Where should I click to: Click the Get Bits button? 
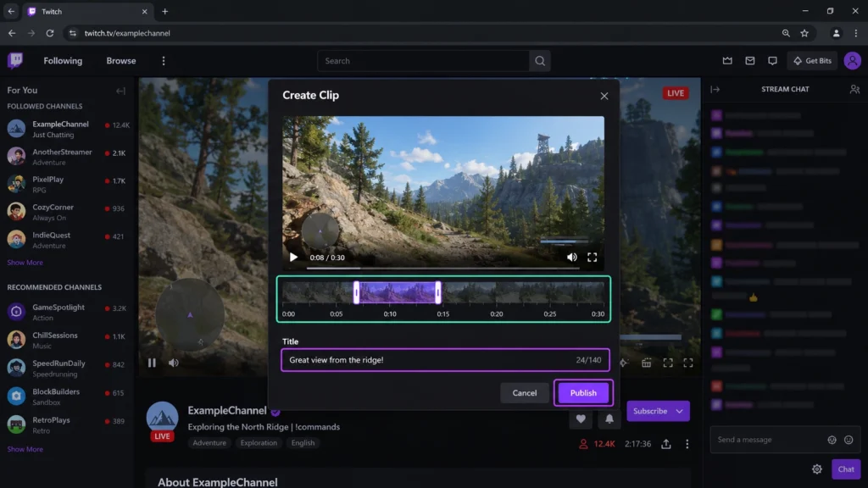(x=812, y=61)
